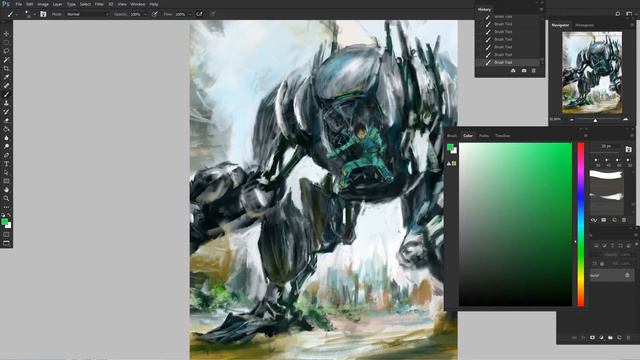This screenshot has width=640, height=360.
Task: Click the vertical hue slider in Color panel
Action: 581,224
